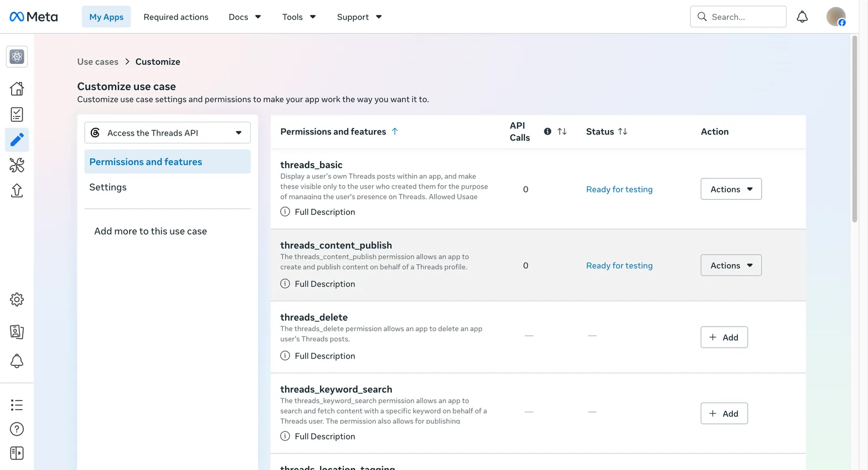
Task: Open the help question mark icon
Action: tap(17, 429)
